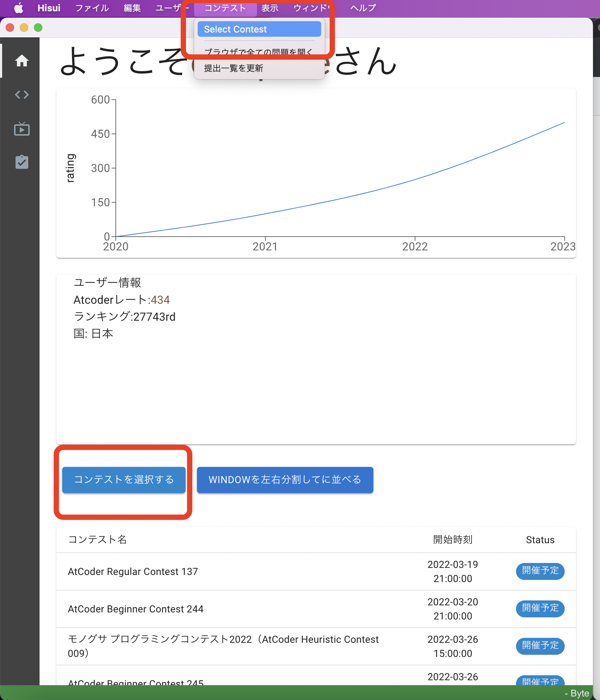This screenshot has width=600, height=700.
Task: Open the 表示 menu
Action: click(270, 8)
